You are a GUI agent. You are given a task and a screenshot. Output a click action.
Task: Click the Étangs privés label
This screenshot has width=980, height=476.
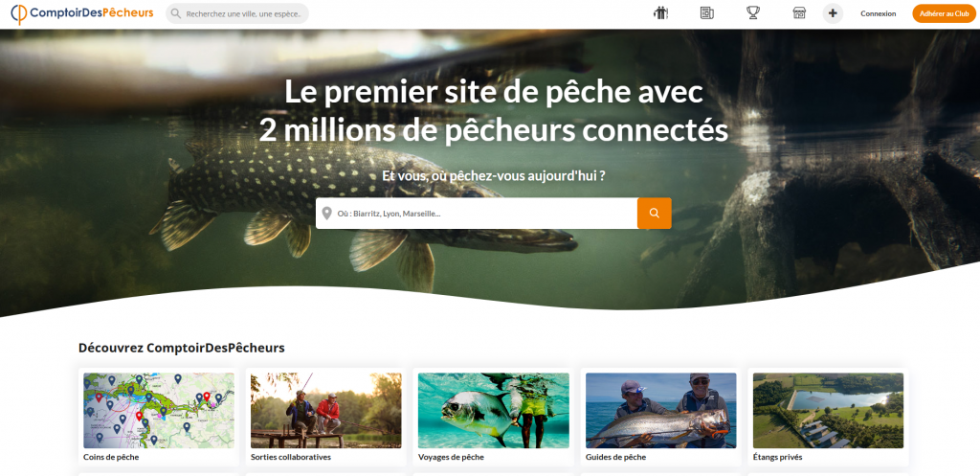coord(777,457)
